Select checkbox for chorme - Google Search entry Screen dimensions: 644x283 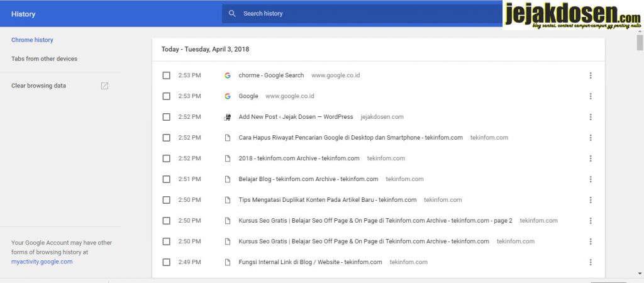[x=166, y=75]
